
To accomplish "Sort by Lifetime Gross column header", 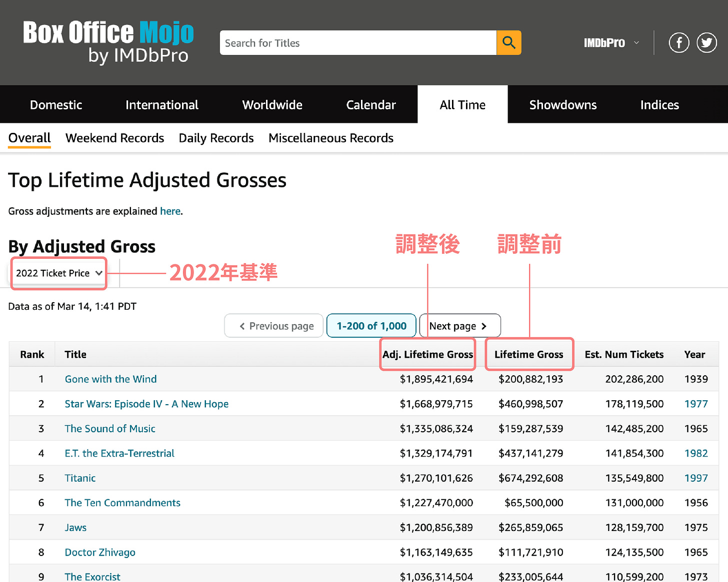I will 529,354.
